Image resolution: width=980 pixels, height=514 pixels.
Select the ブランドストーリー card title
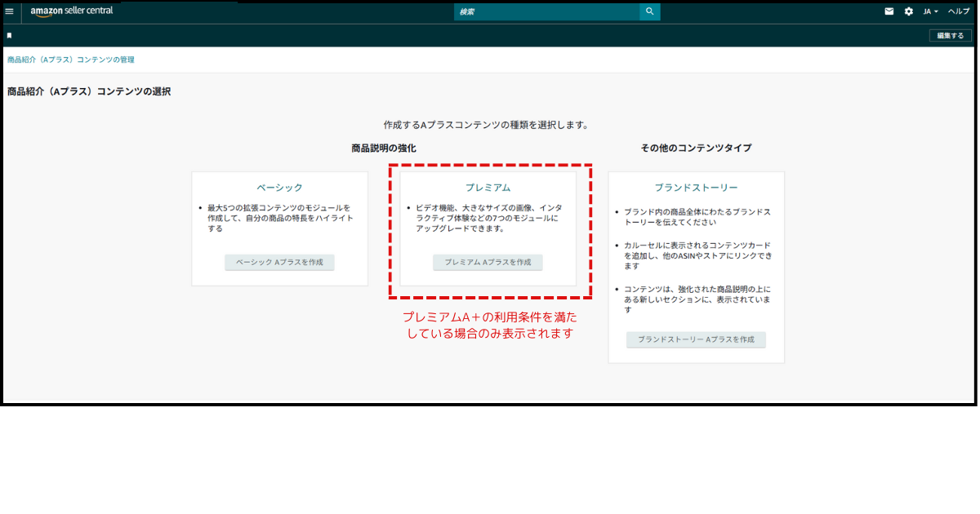point(696,188)
